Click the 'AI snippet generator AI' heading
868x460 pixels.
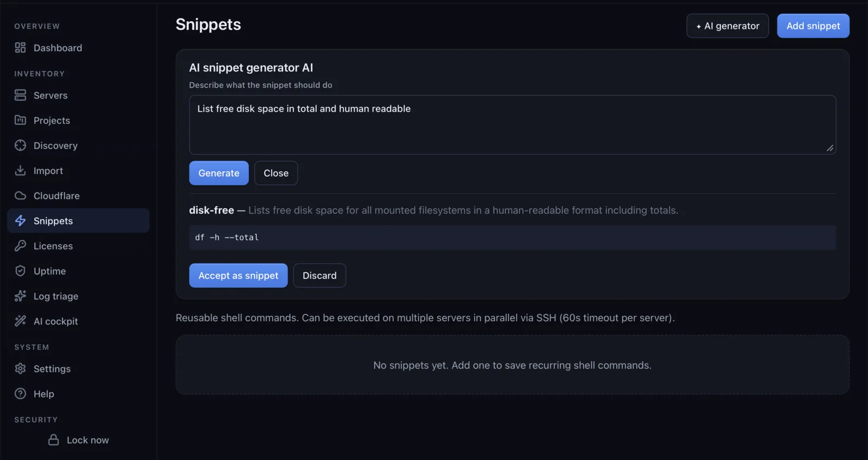click(x=251, y=67)
